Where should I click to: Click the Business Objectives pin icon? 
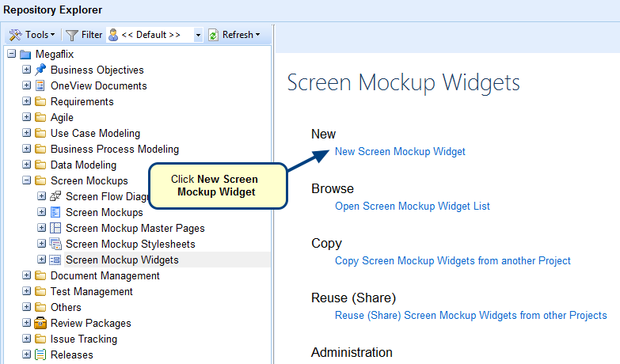40,70
